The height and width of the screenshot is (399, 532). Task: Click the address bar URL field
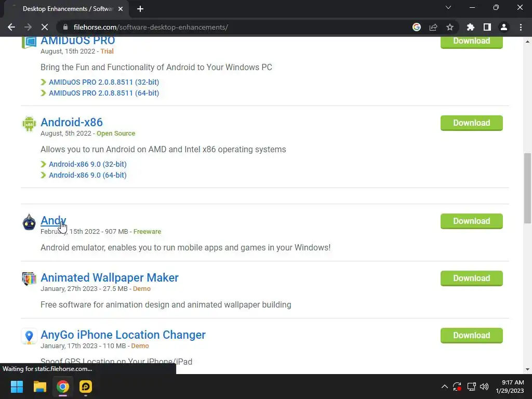(x=237, y=27)
